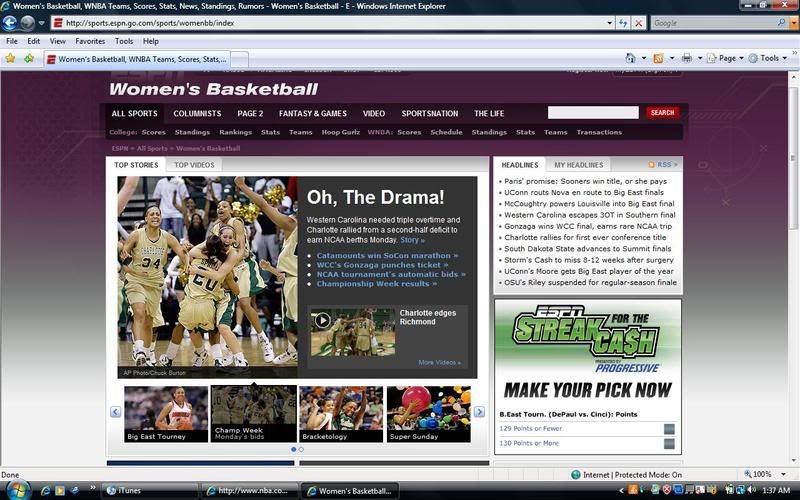This screenshot has width=800, height=500.
Task: Open the Help menu
Action: [151, 41]
